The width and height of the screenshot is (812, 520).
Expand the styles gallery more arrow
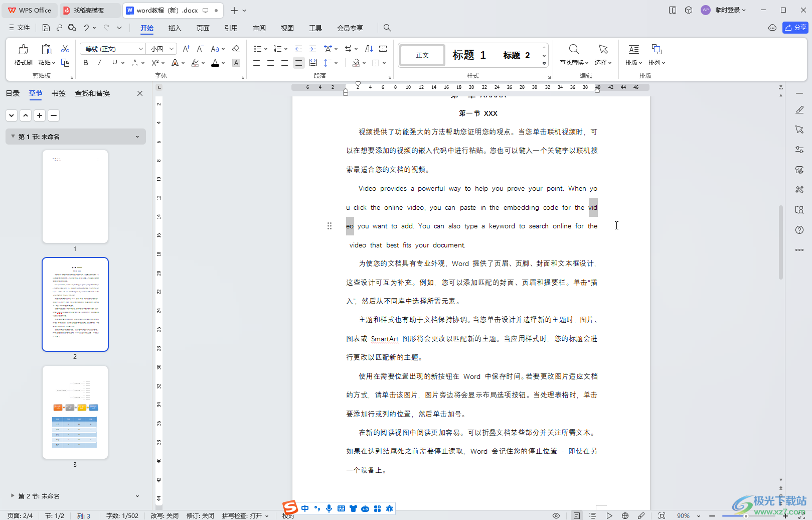pyautogui.click(x=544, y=63)
